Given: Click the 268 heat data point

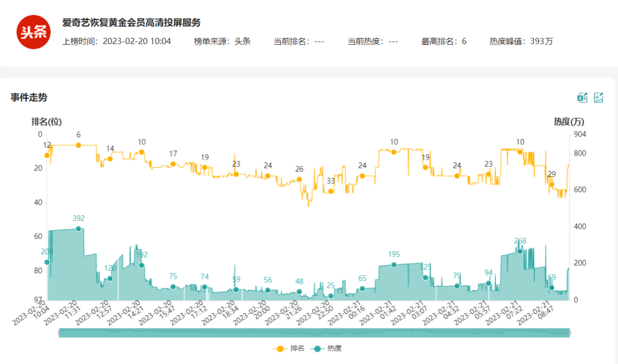Looking at the screenshot, I should [x=520, y=251].
